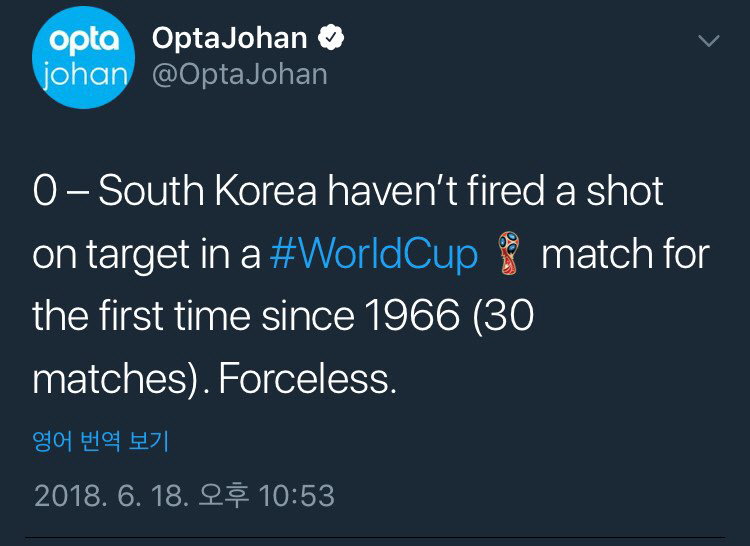Open the OptaJohan profile avatar
This screenshot has height=546, width=750.
[x=83, y=58]
